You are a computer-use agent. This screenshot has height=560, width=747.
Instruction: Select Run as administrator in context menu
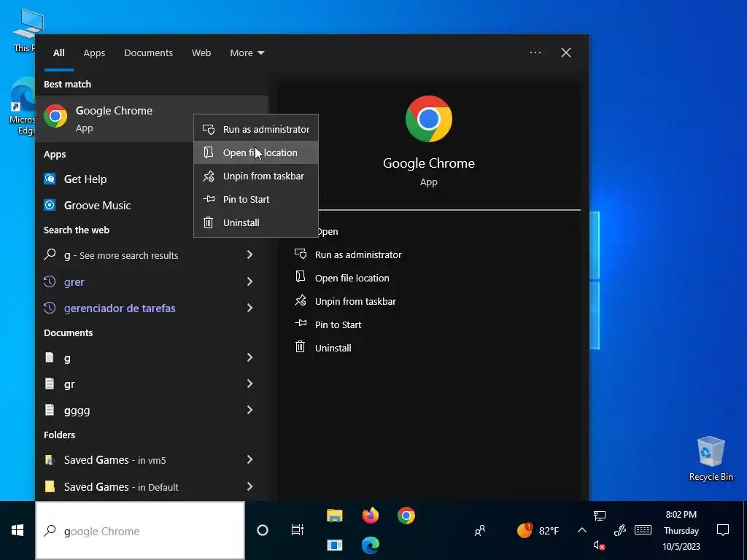[256, 129]
